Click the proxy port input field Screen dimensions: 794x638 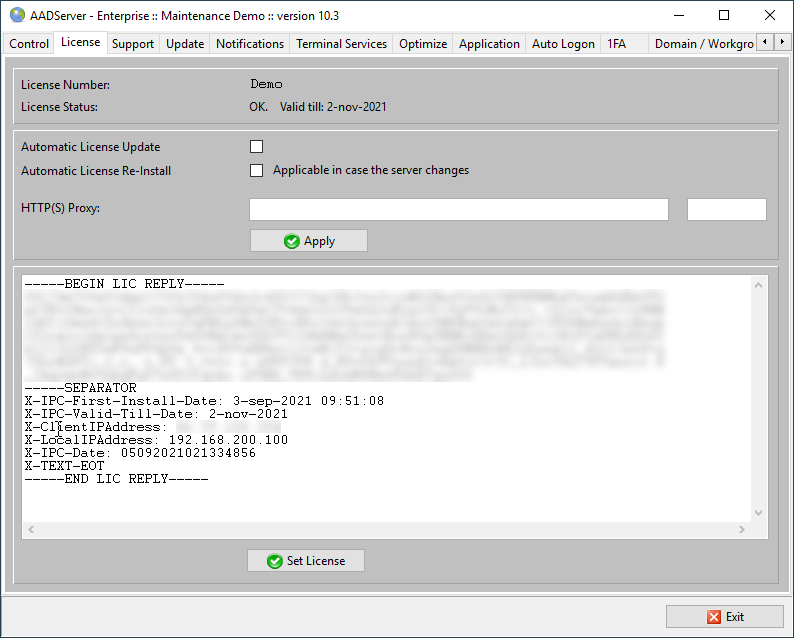click(x=726, y=209)
